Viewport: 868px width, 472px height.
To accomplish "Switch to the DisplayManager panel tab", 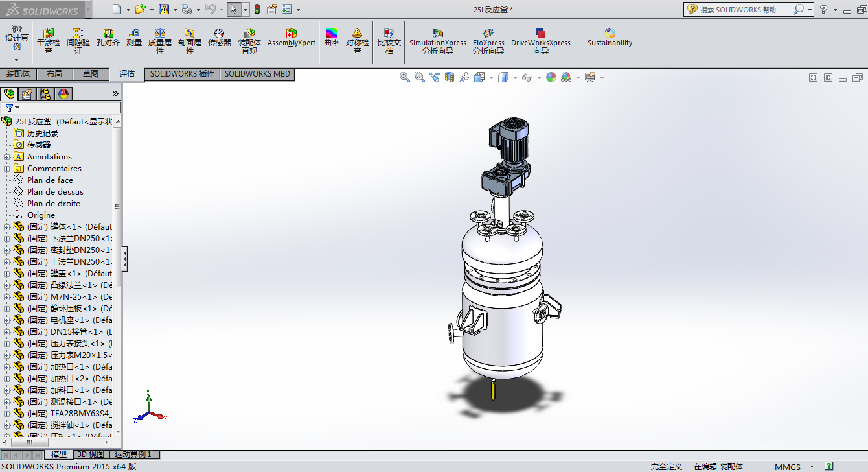I will 63,94.
